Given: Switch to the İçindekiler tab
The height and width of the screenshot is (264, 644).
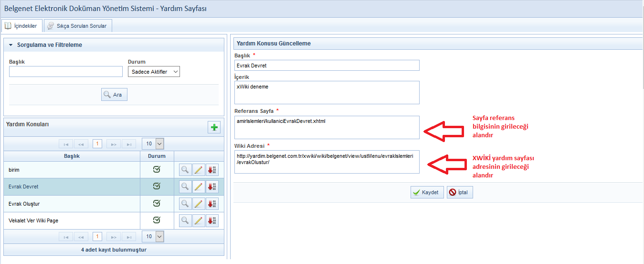Looking at the screenshot, I should click(x=22, y=26).
